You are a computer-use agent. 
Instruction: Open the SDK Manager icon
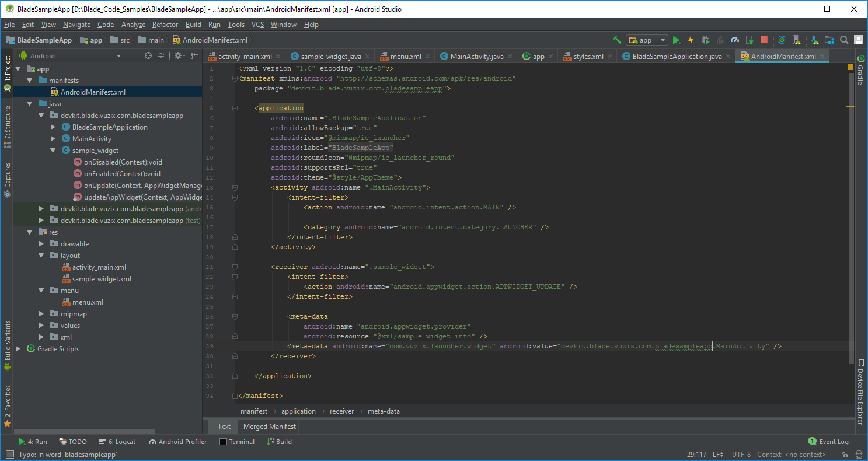click(814, 40)
